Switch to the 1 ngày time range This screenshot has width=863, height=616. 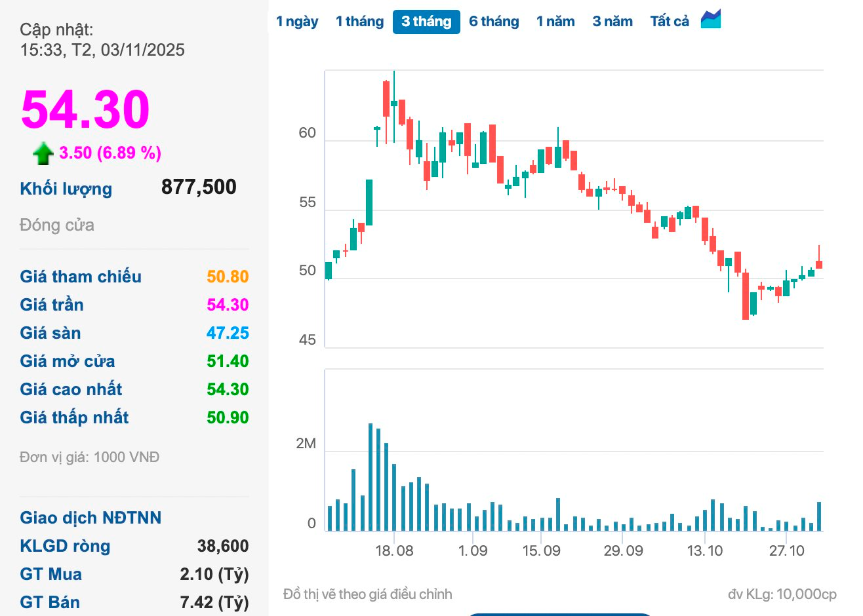click(297, 22)
